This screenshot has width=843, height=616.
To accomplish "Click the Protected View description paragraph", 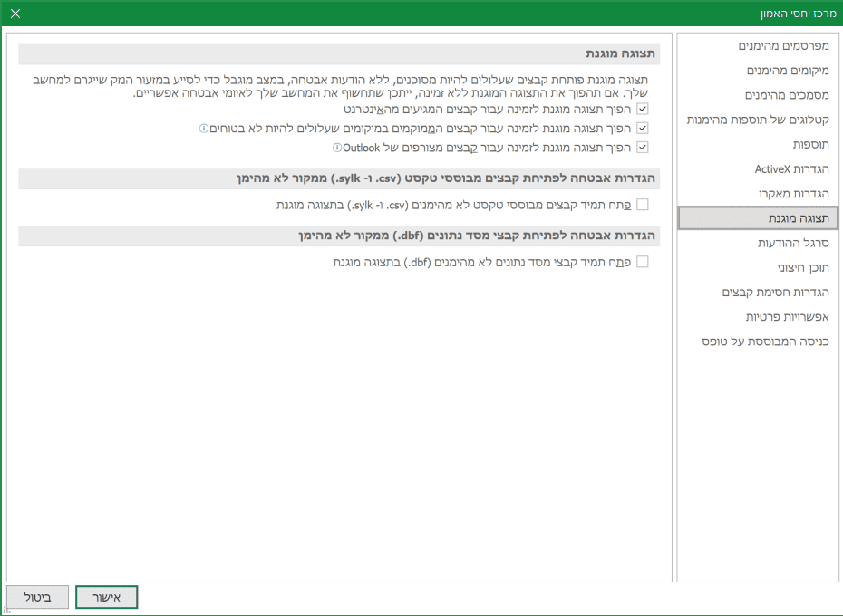I will pyautogui.click(x=340, y=87).
